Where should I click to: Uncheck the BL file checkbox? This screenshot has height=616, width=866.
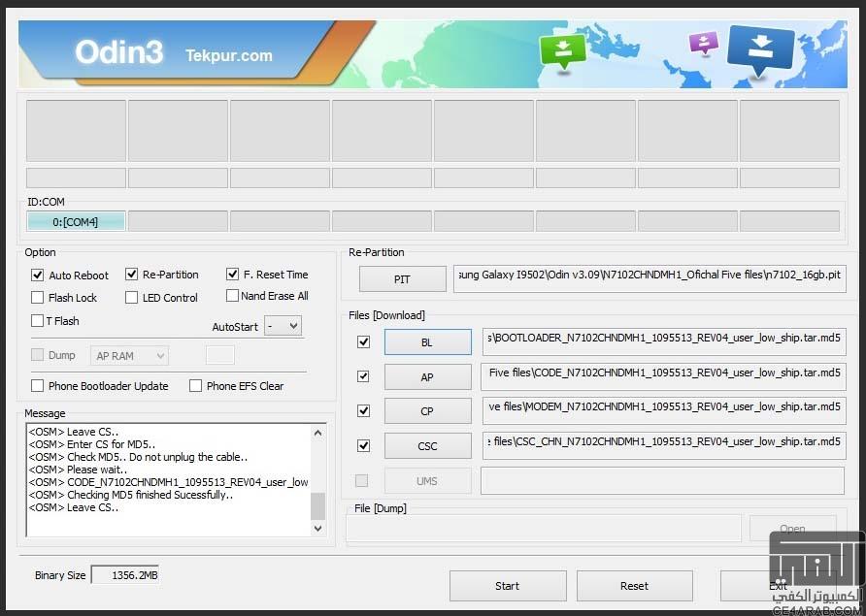[x=363, y=342]
